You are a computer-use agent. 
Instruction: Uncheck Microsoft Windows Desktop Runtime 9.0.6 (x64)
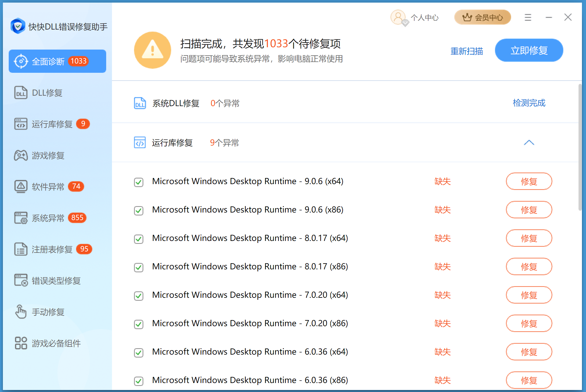[x=138, y=182]
